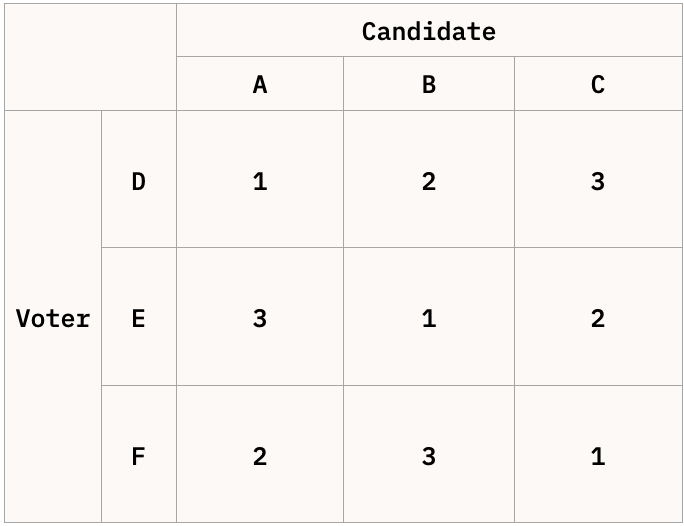684x526 pixels.
Task: Click the Candidate header cell
Action: [x=429, y=31]
